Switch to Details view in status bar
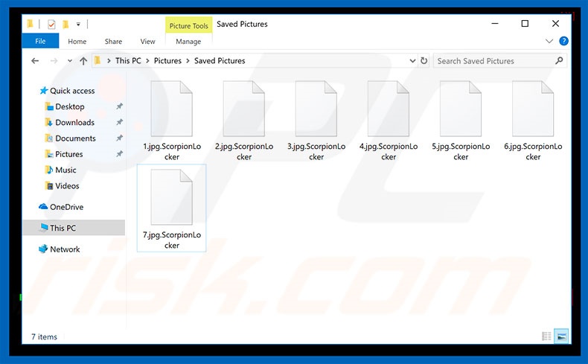Screen dimensions: 588x364 coord(546,336)
